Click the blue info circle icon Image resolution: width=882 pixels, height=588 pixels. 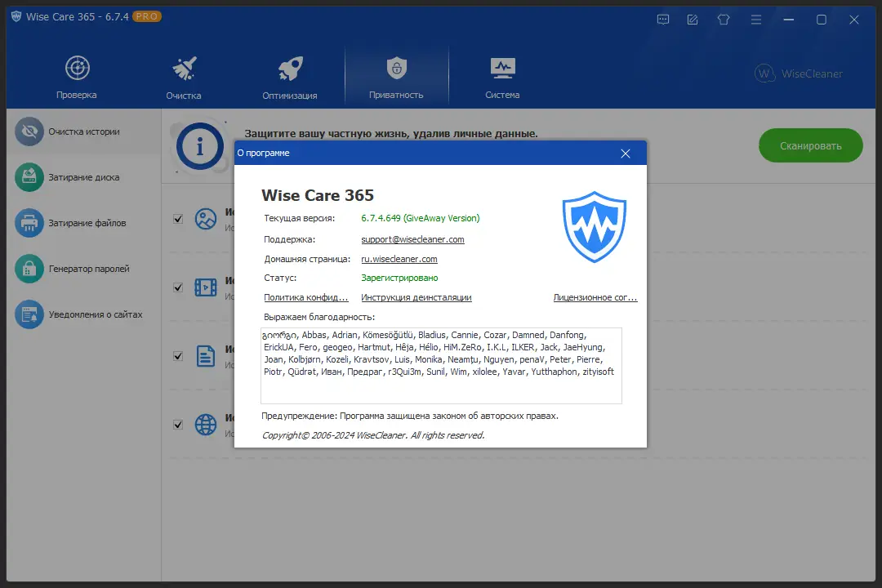(200, 147)
